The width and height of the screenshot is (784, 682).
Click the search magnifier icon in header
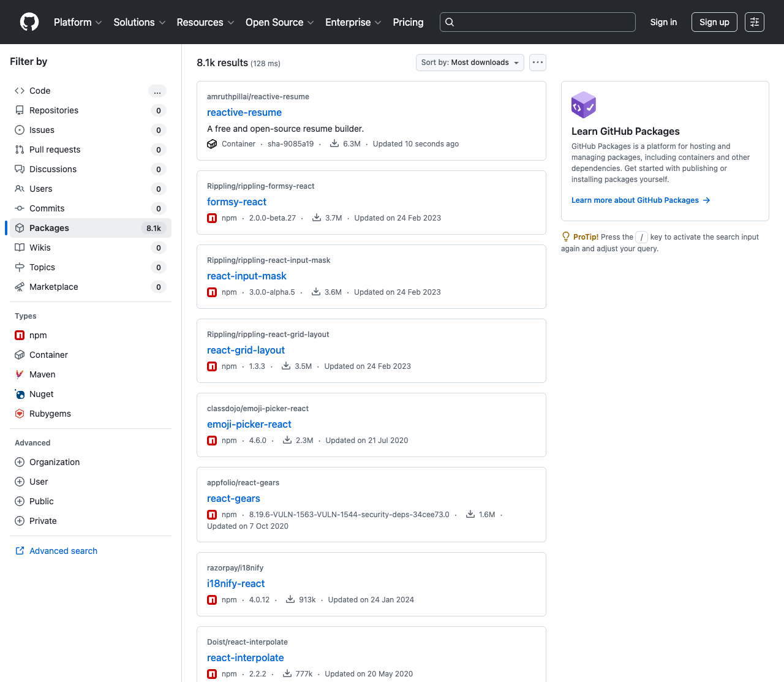point(450,22)
